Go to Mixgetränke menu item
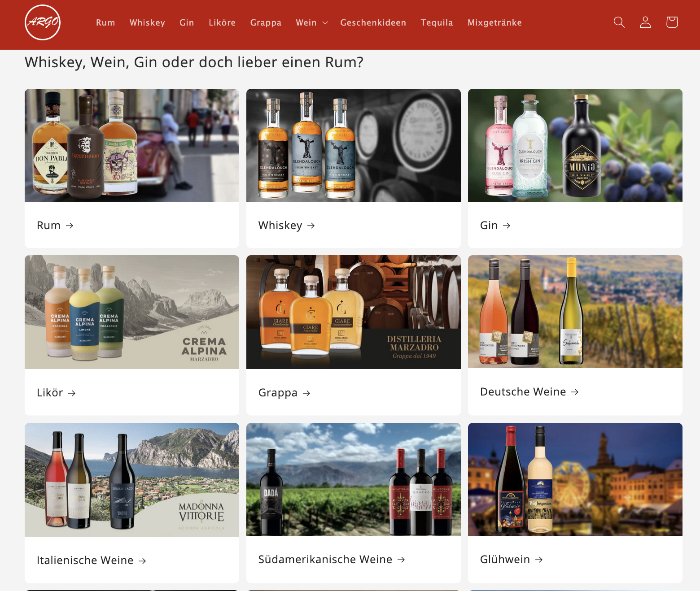 pos(494,23)
